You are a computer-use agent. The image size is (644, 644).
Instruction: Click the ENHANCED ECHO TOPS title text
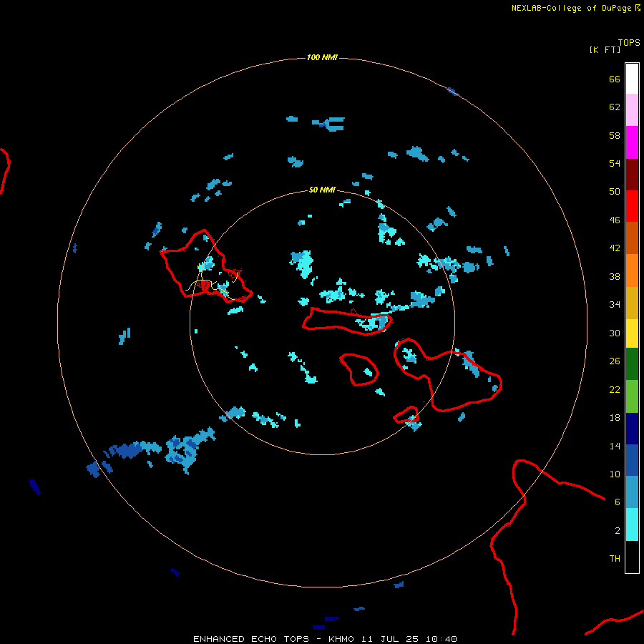pyautogui.click(x=251, y=639)
